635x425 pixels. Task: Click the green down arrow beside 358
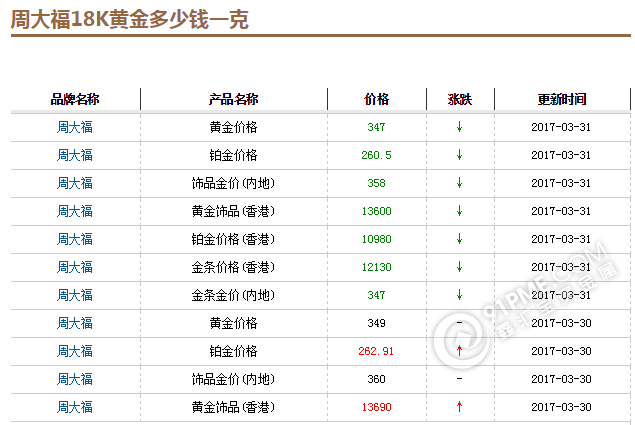tap(459, 183)
